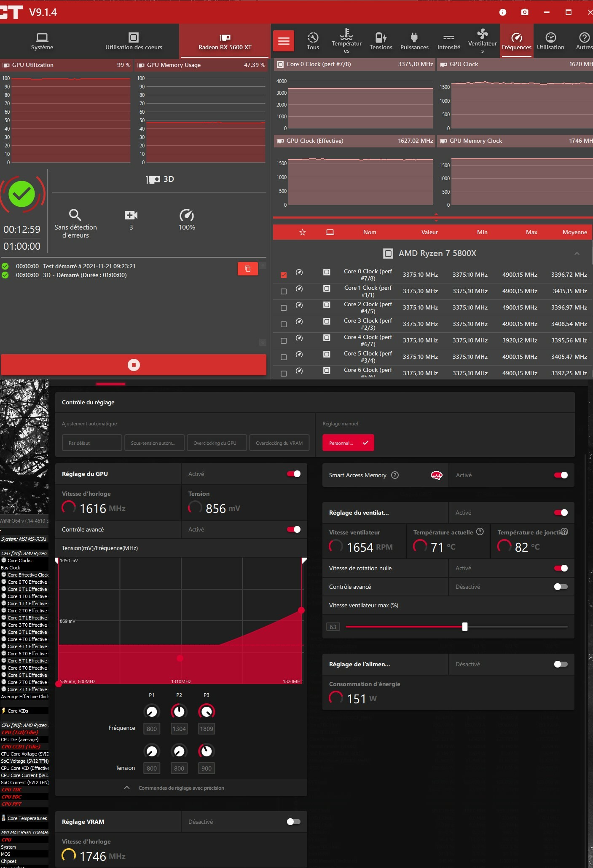The height and width of the screenshot is (868, 593).
Task: Click the gauge icon in Core 0 Clock row
Action: click(299, 272)
